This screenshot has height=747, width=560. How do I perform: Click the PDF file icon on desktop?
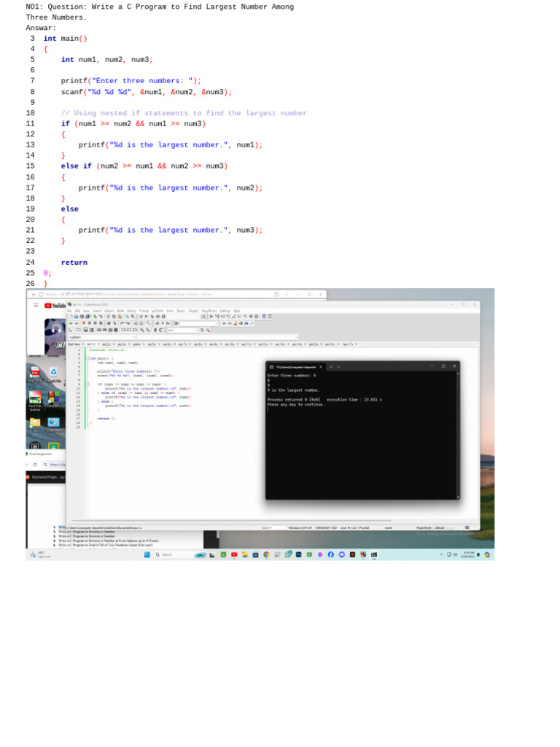(34, 372)
